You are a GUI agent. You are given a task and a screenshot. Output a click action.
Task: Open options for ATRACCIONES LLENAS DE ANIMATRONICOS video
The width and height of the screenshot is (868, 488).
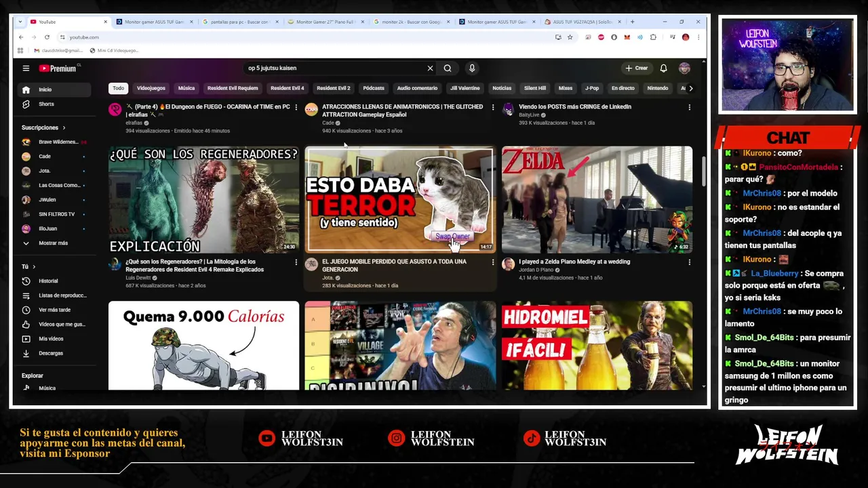click(x=492, y=107)
